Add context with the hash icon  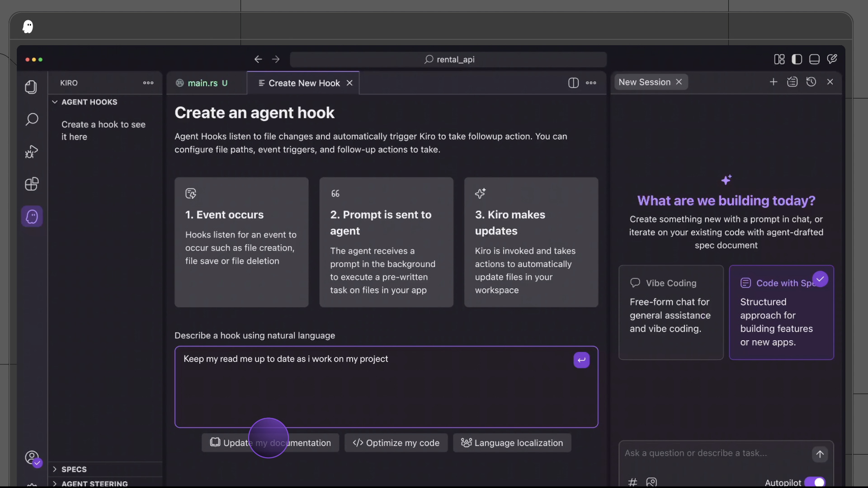point(633,482)
